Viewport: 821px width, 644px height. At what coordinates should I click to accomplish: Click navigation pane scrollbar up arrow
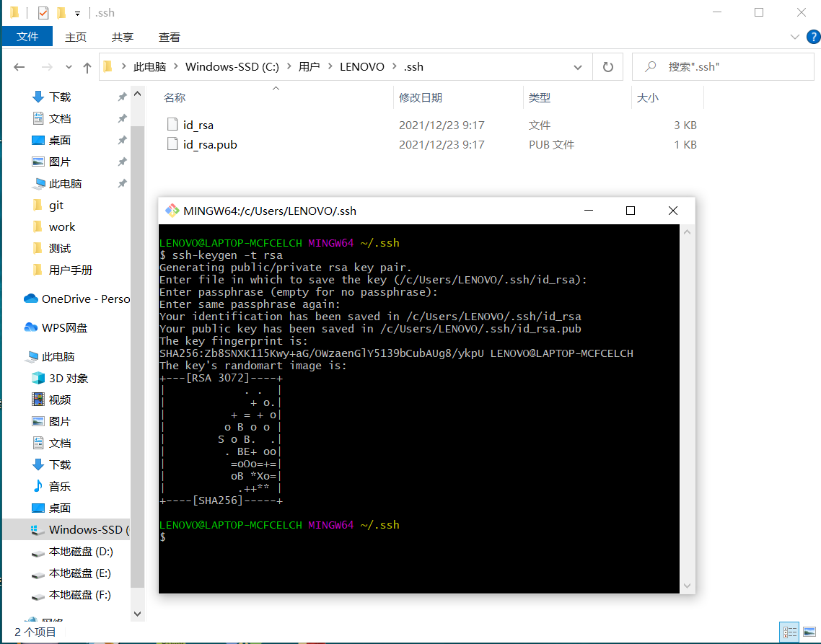click(x=137, y=94)
